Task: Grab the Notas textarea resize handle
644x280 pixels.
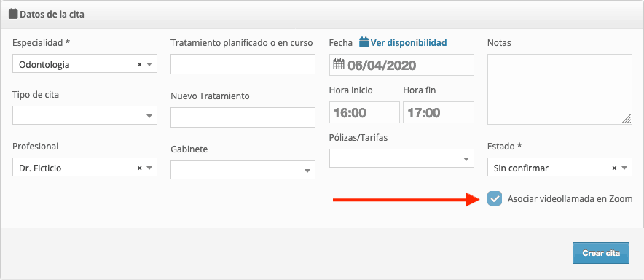Action: 627,119
